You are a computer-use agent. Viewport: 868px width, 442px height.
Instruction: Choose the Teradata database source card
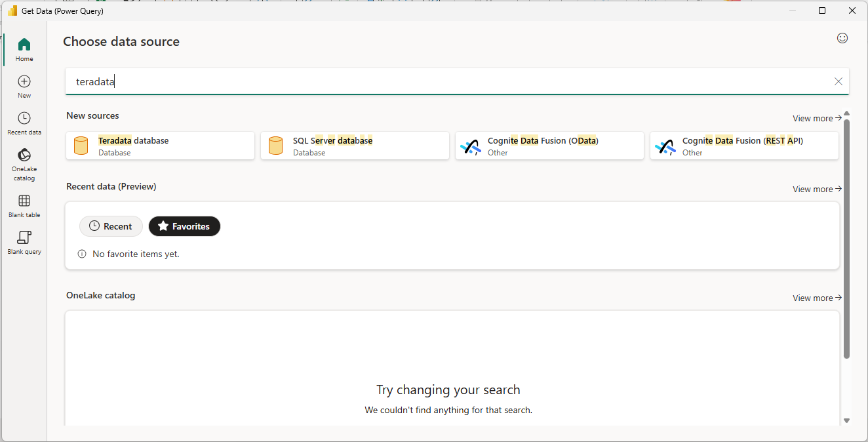coord(161,146)
